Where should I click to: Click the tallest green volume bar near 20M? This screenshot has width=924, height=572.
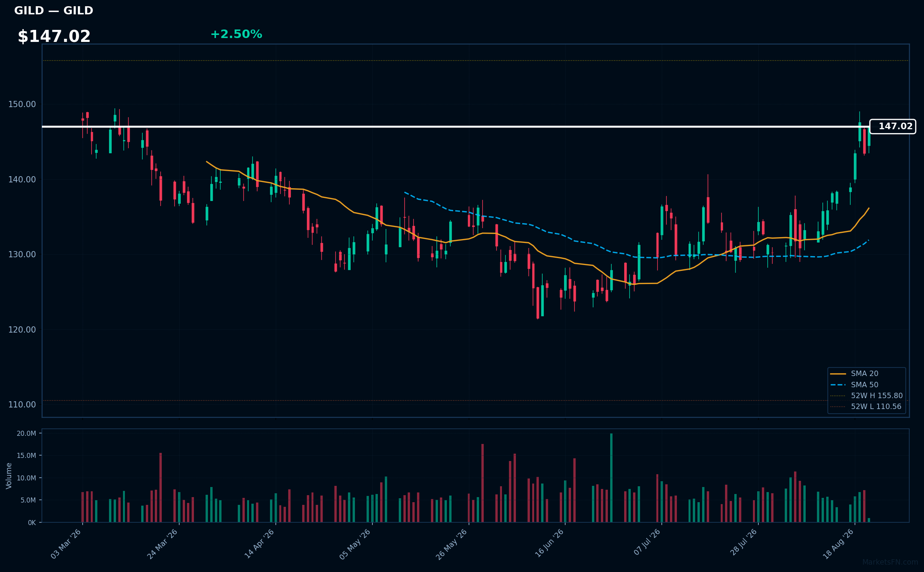(x=611, y=478)
